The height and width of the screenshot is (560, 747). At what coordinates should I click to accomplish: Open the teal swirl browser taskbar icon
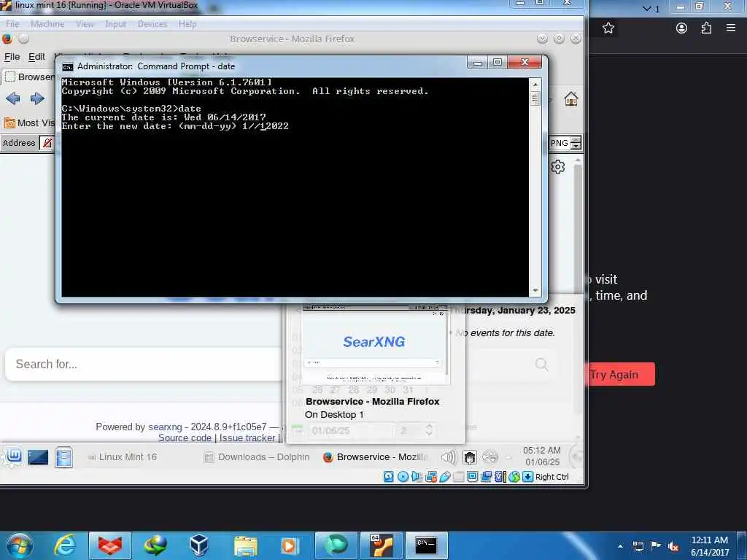336,545
